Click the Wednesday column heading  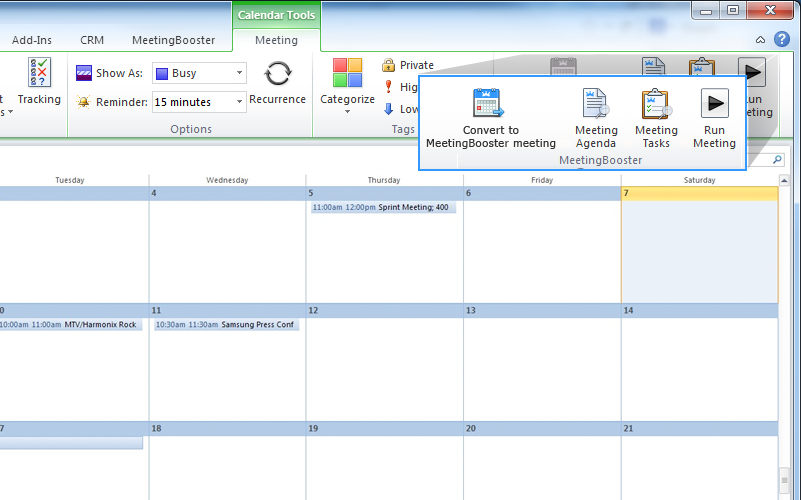(227, 180)
